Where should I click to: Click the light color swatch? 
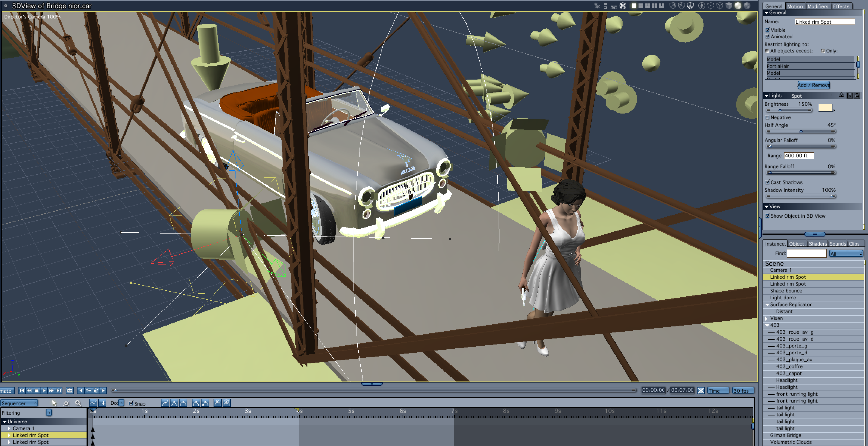coord(825,107)
